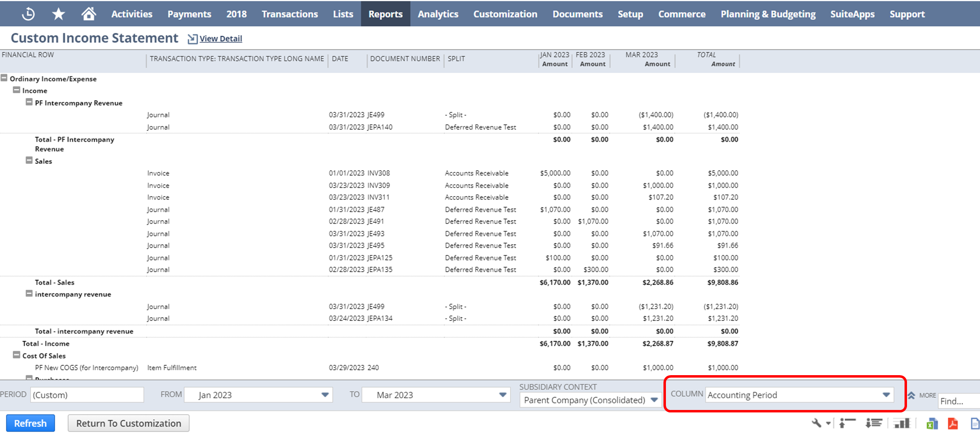
Task: Open the Subsidiary Context dropdown
Action: [x=590, y=400]
